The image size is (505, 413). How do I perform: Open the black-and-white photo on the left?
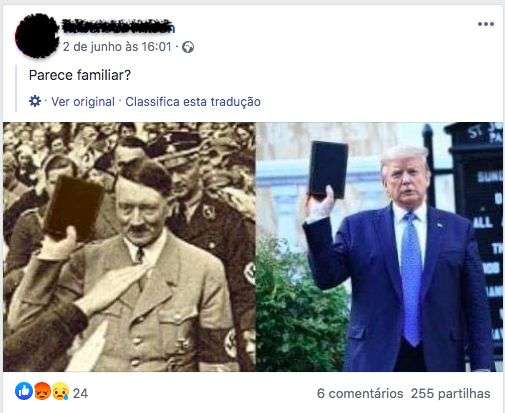[129, 247]
